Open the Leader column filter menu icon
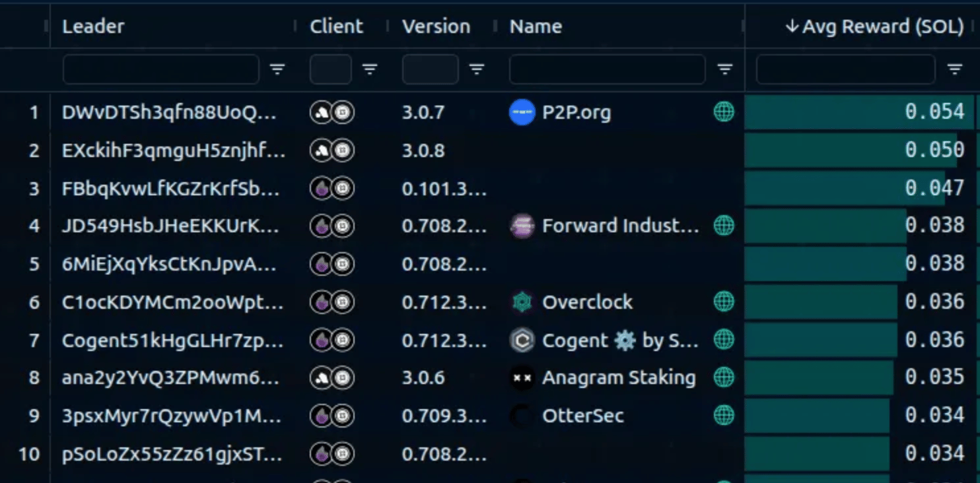Image resolution: width=980 pixels, height=483 pixels. (x=277, y=69)
